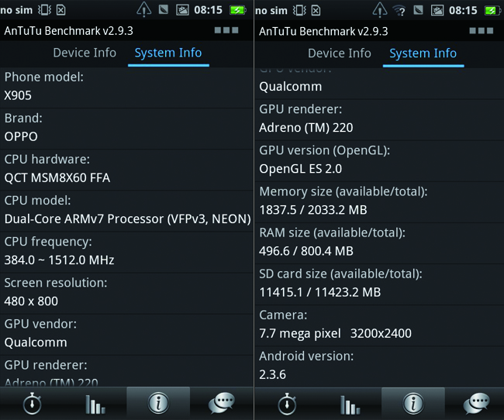
Task: Tap Qualcomm GPU vendor in right screen
Action: click(x=291, y=87)
